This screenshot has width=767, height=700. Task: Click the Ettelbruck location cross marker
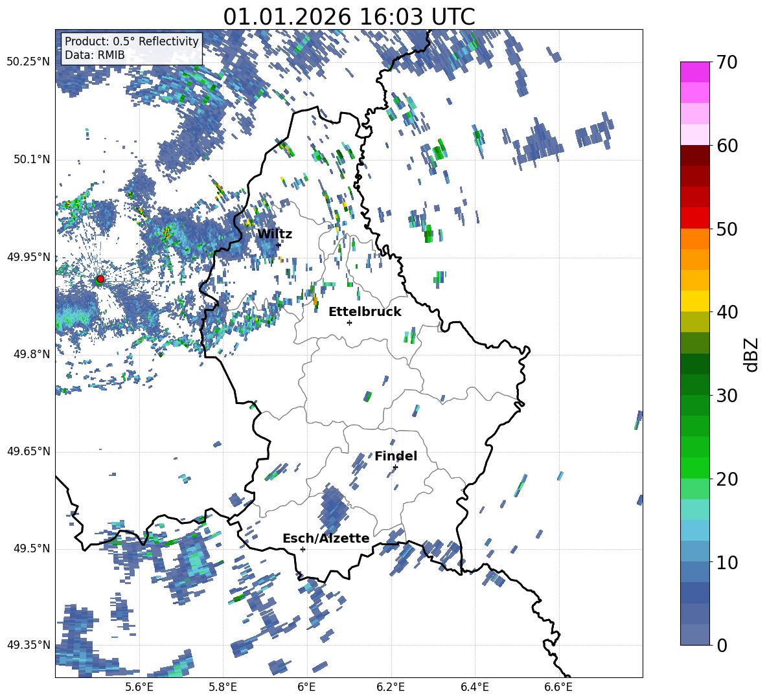point(349,322)
